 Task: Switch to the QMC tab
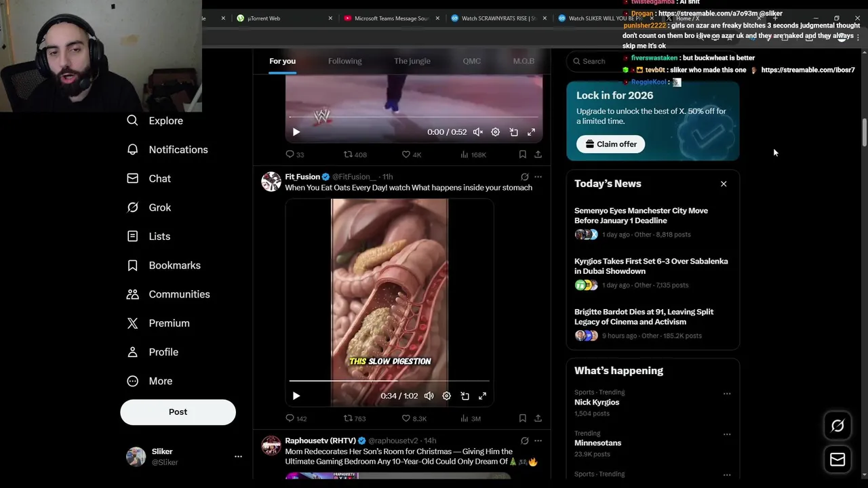(x=471, y=61)
